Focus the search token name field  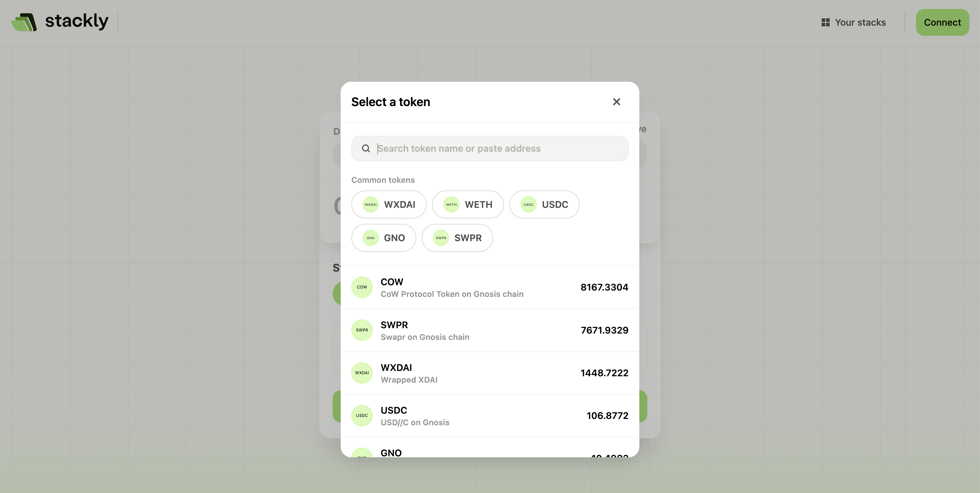coord(490,148)
